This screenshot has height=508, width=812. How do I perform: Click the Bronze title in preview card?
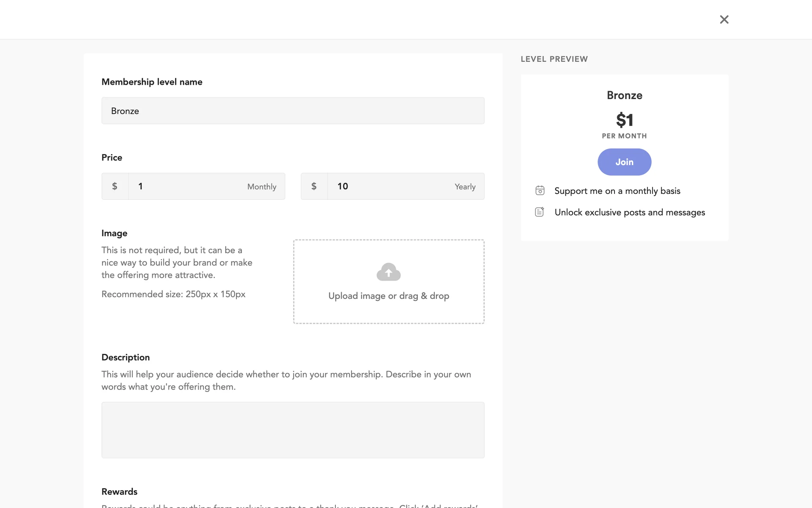pyautogui.click(x=624, y=95)
